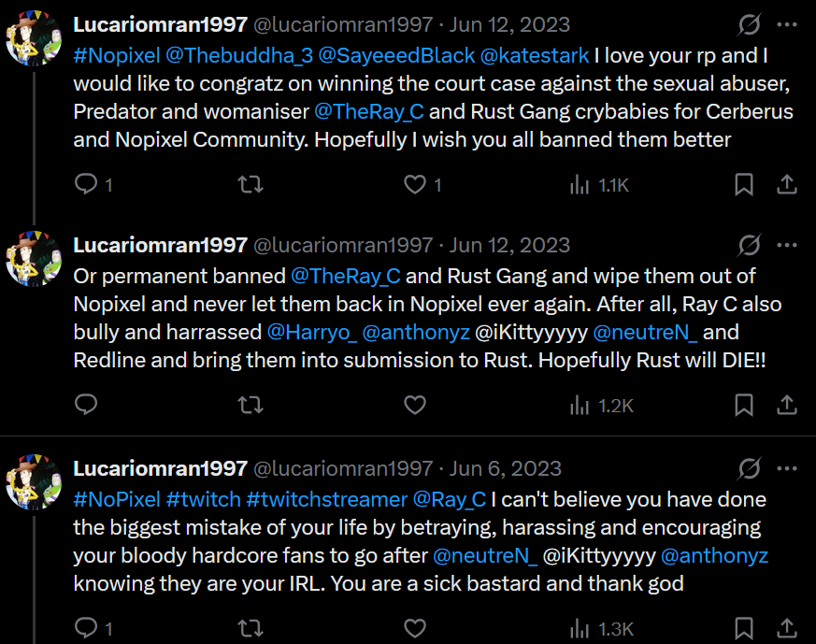Screen dimensions: 816x644
Task: Open @katestark profile mention
Action: (534, 54)
